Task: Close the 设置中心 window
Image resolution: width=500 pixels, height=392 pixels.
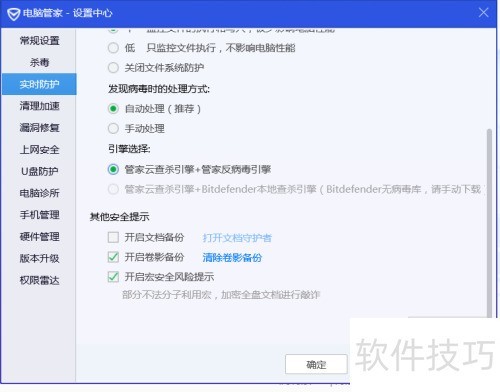Action: pos(483,13)
